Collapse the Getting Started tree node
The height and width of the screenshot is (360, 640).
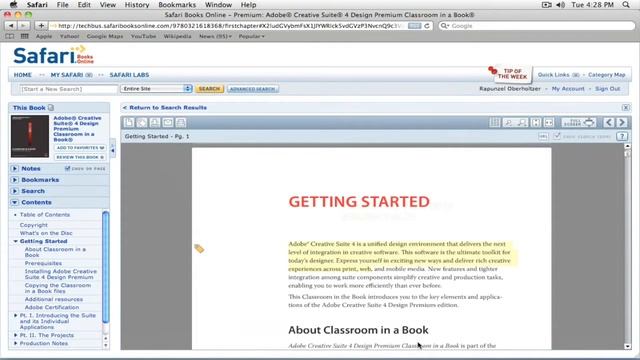click(16, 241)
